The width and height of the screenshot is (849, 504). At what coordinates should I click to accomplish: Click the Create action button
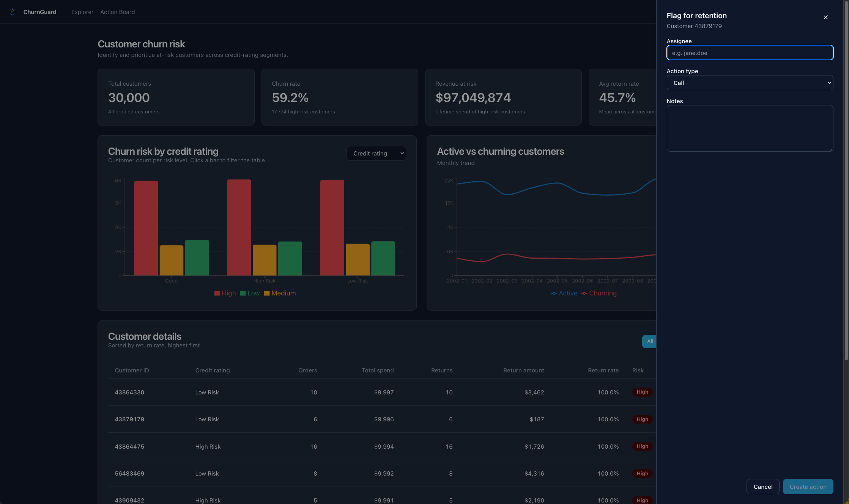(x=808, y=487)
